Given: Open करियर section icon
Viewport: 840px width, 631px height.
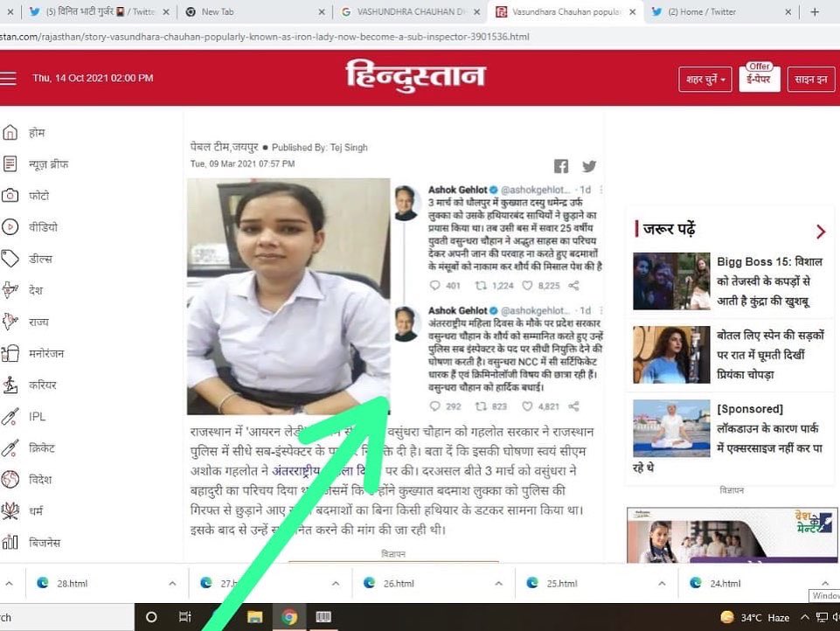Looking at the screenshot, I should [x=10, y=385].
